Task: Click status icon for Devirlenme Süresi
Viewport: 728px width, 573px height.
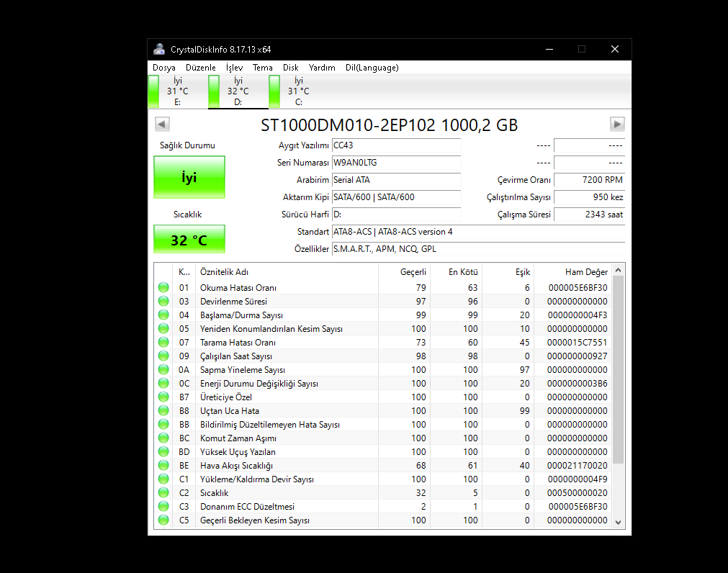Action: [163, 301]
